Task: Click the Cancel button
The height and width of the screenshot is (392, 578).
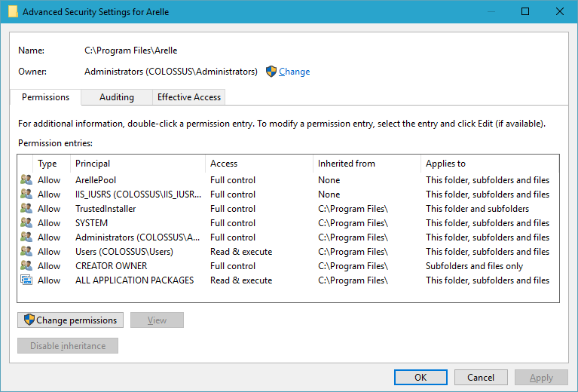Action: 481,377
